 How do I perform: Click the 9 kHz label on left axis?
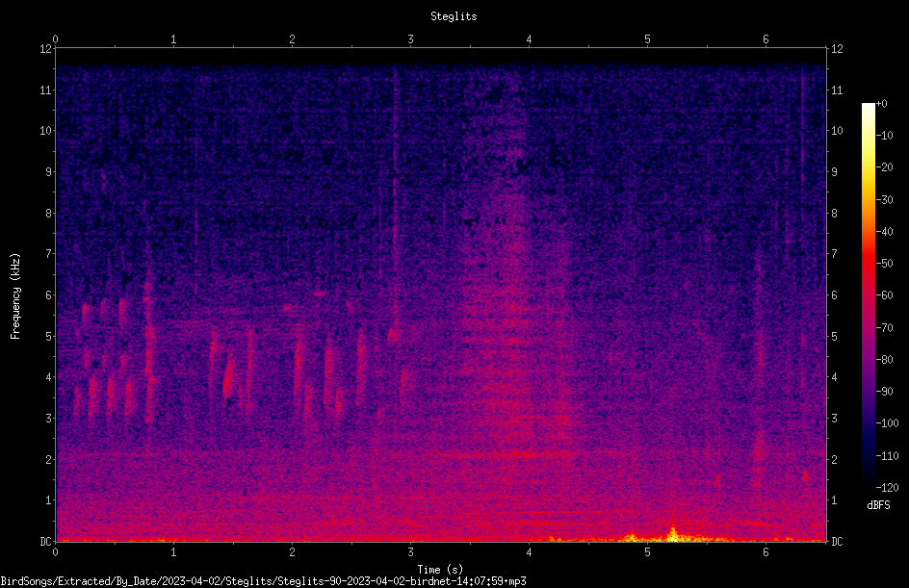[x=49, y=171]
